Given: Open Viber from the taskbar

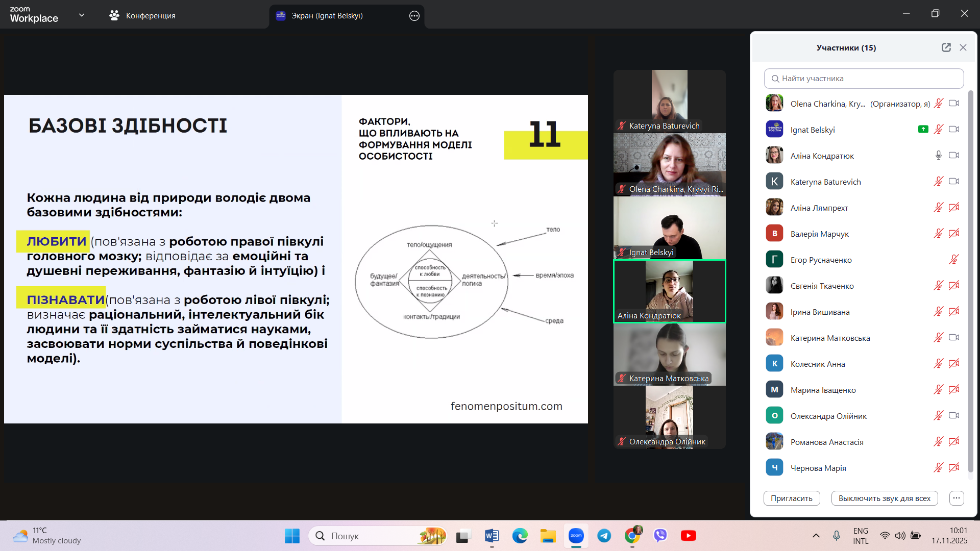Looking at the screenshot, I should [x=660, y=536].
